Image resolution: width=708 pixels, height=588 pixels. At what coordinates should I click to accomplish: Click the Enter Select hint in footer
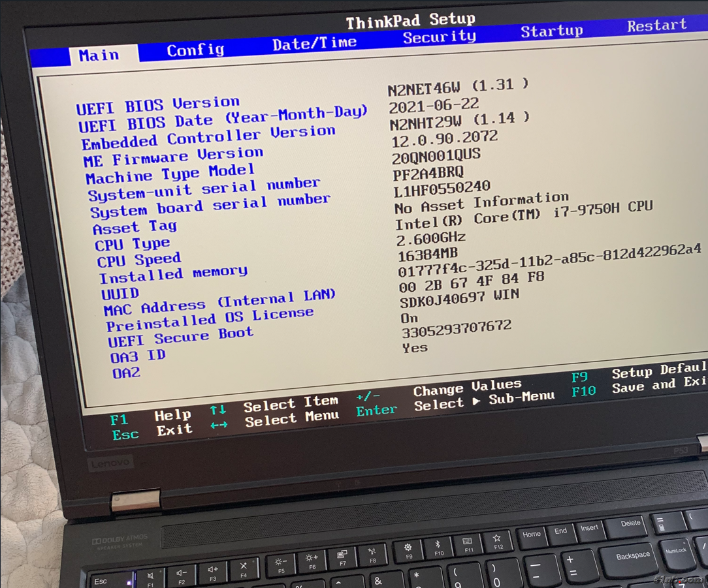tap(376, 411)
